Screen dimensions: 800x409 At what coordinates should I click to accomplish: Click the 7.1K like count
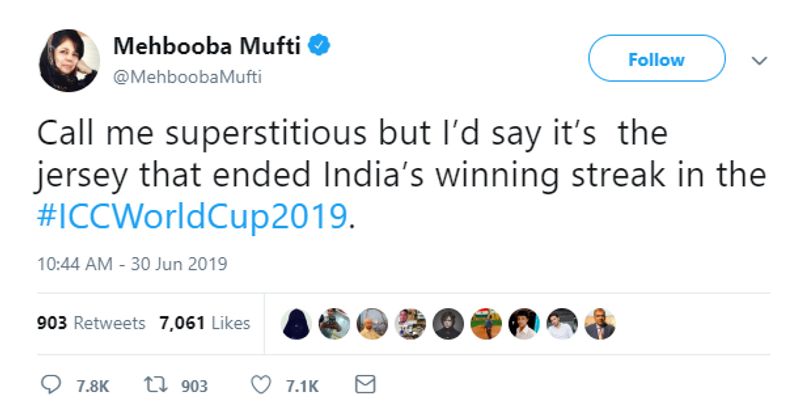pyautogui.click(x=302, y=386)
